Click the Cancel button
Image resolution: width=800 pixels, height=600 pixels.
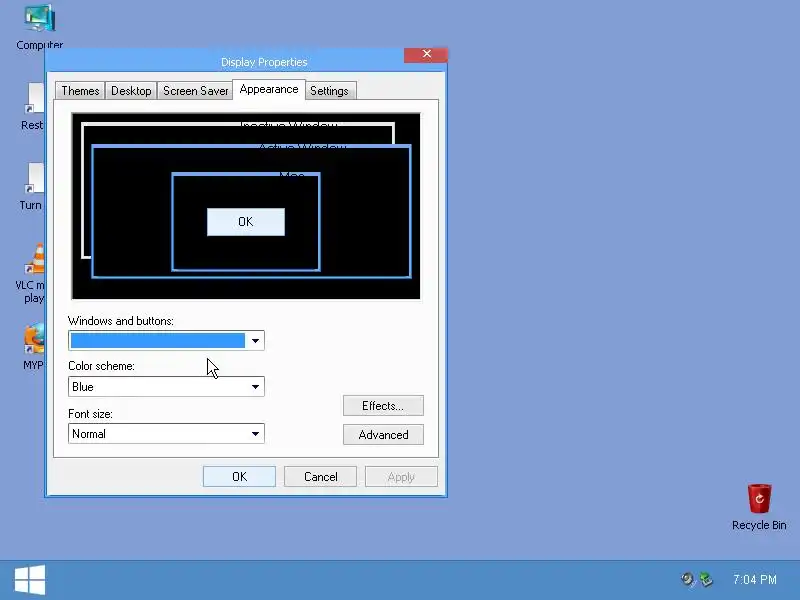pyautogui.click(x=320, y=477)
